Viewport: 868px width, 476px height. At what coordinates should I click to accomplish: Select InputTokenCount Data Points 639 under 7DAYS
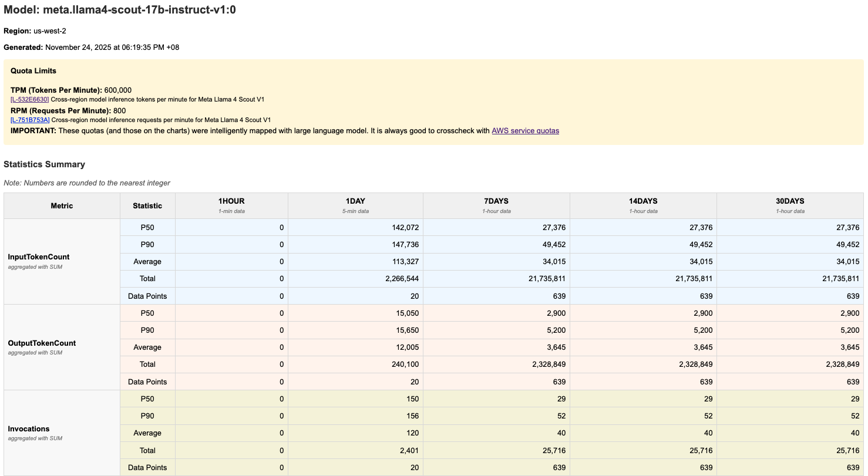point(560,296)
